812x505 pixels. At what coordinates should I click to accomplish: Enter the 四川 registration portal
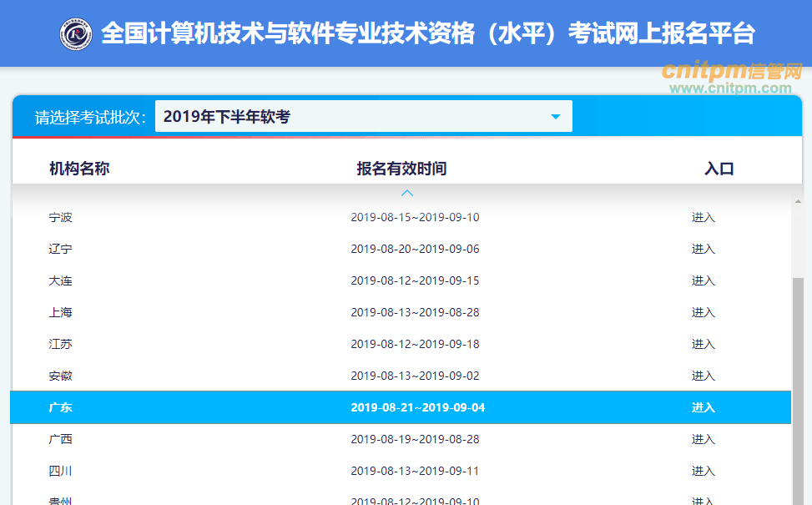[703, 472]
